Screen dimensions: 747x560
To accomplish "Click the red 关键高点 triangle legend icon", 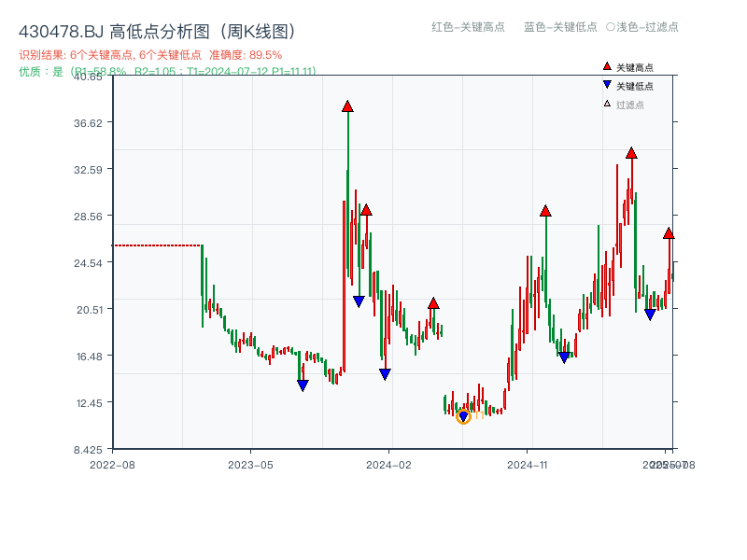I will pos(607,66).
